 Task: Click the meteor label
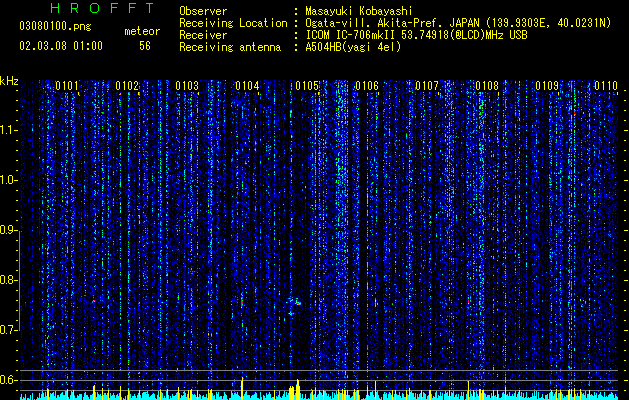pos(142,31)
